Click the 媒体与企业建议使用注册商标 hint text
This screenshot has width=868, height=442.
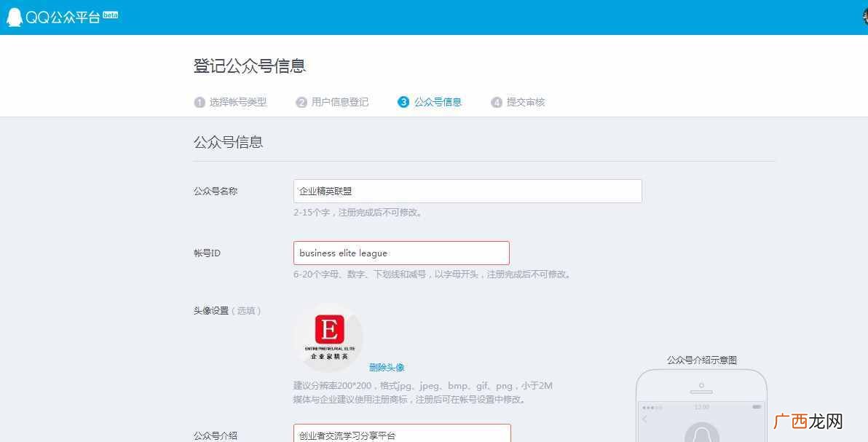pos(409,399)
